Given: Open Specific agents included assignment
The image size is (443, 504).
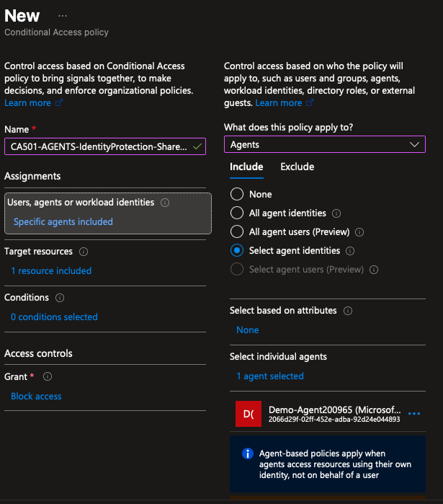Looking at the screenshot, I should point(63,222).
